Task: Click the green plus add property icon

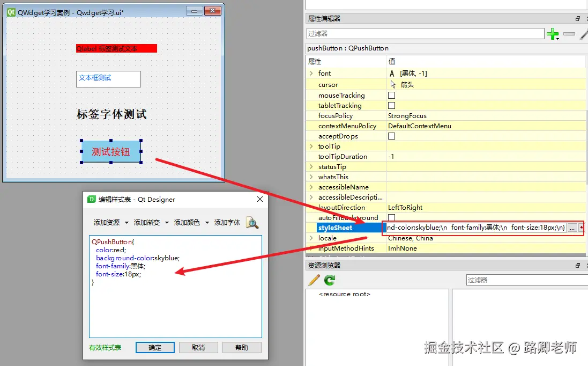Action: (x=553, y=34)
